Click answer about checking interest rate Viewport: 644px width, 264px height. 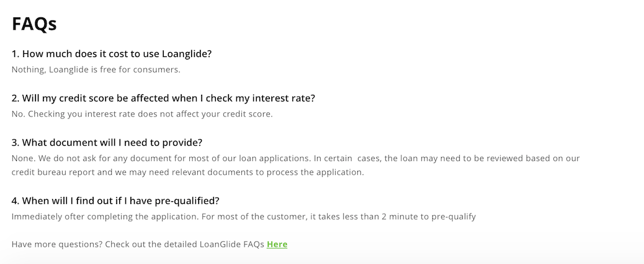[142, 114]
